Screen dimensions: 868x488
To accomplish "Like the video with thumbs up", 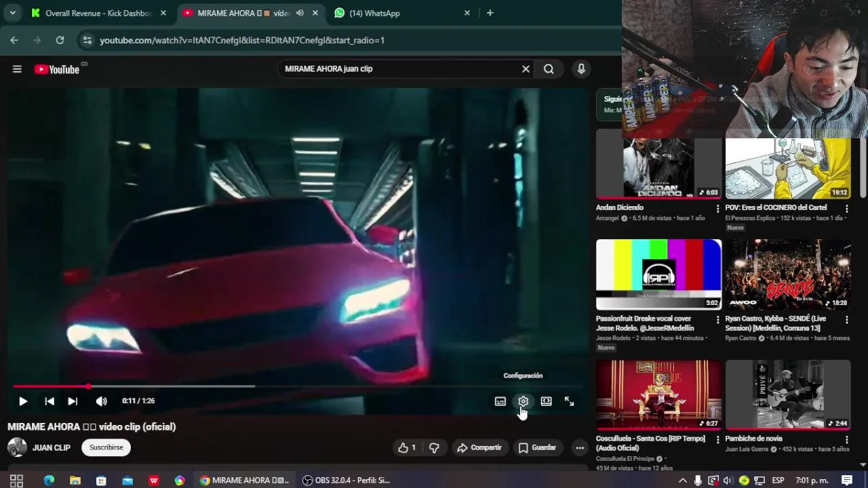I will (x=407, y=447).
